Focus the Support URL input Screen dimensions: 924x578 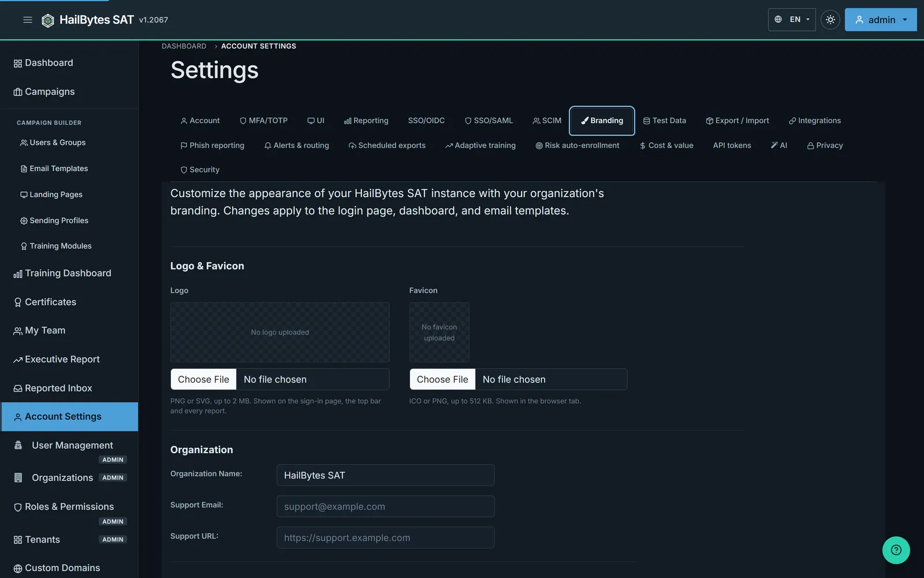point(386,538)
